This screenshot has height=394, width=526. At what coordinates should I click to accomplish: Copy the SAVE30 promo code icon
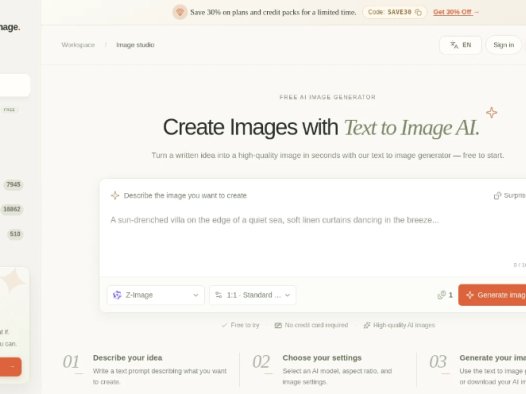418,12
